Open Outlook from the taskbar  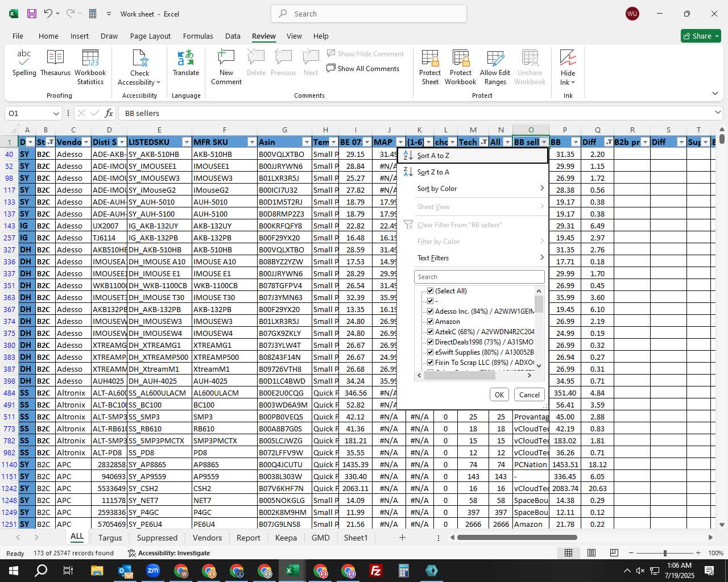(x=125, y=571)
